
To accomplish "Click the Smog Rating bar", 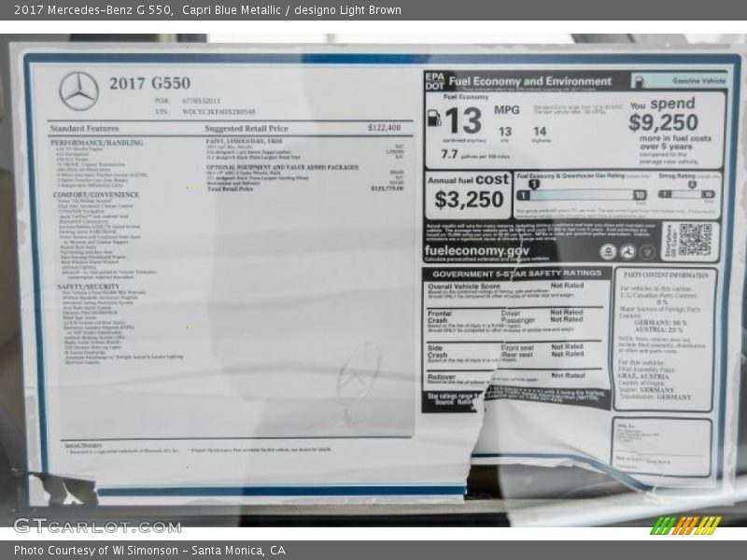I will [686, 194].
